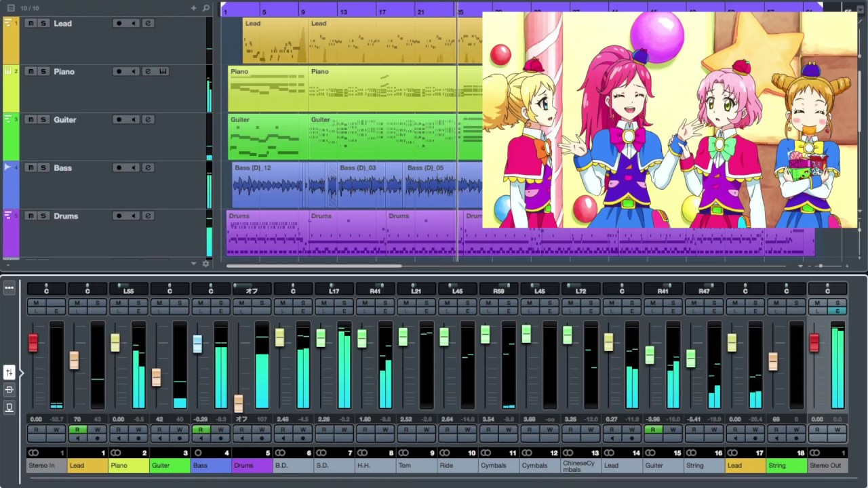
Task: Open the track search magnifier
Action: (x=206, y=8)
